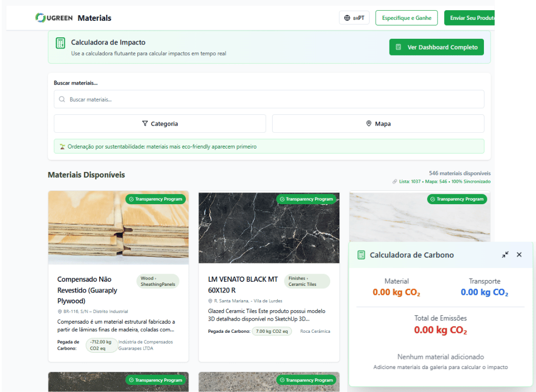Click the UGREEN logo icon
The width and height of the screenshot is (536, 392).
[40, 18]
